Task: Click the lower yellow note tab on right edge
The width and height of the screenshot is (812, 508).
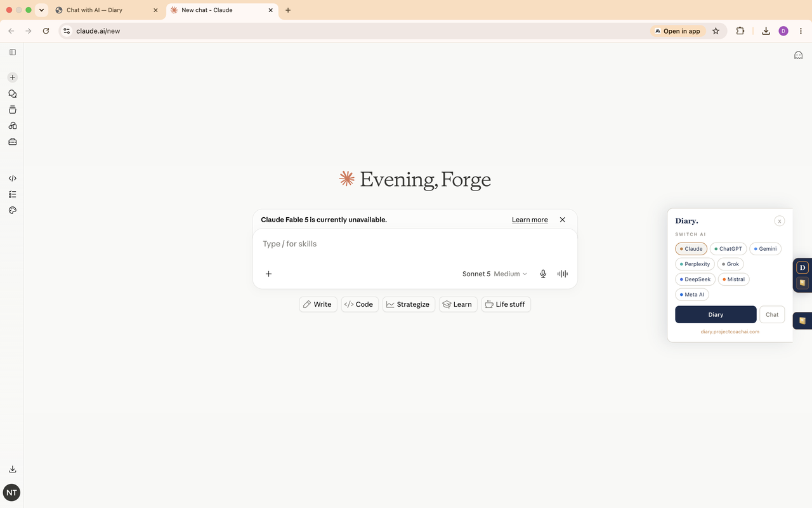Action: tap(802, 321)
